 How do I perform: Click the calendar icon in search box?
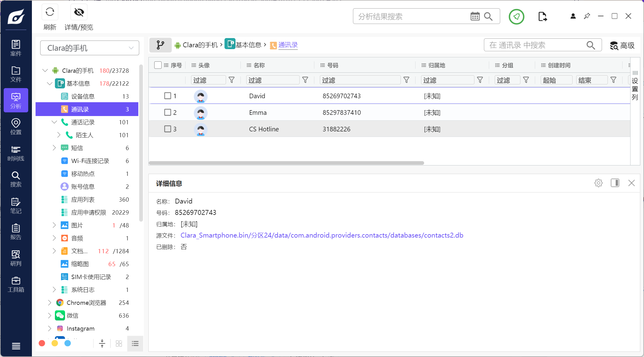(x=475, y=17)
